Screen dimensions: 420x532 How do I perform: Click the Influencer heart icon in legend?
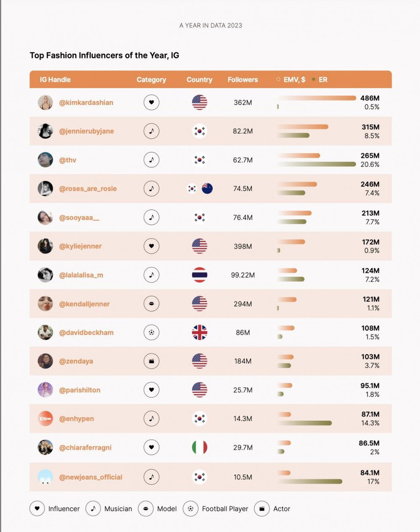click(x=37, y=509)
